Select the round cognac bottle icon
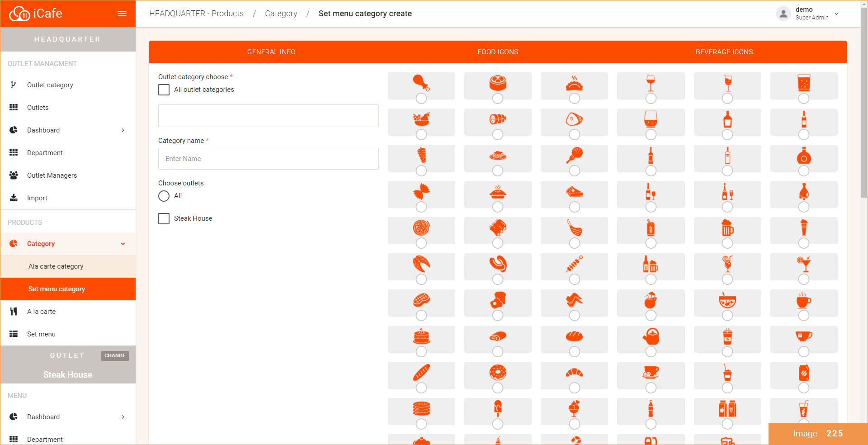868x445 pixels. pos(804,155)
